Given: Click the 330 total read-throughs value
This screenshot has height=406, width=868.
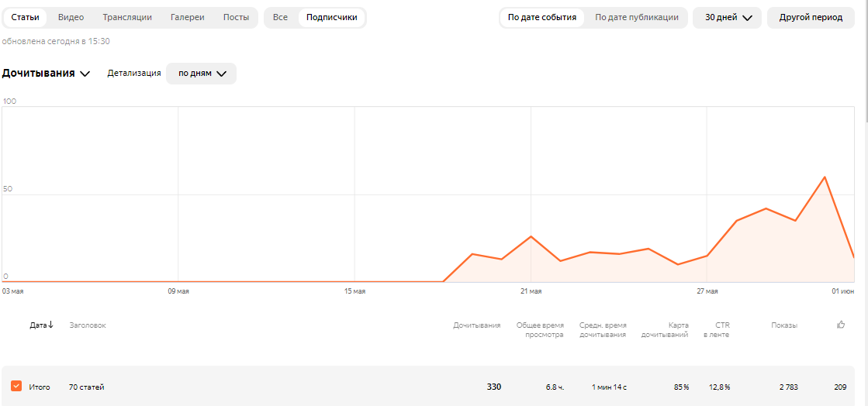Looking at the screenshot, I should click(494, 387).
